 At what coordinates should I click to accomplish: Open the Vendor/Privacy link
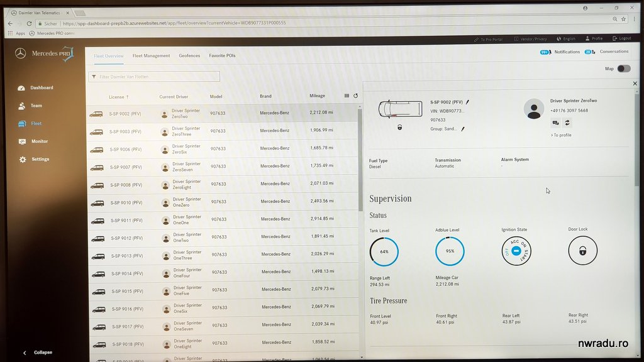(531, 39)
